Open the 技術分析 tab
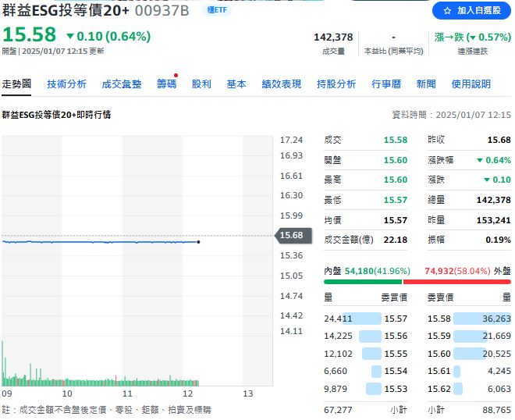Screen dimensions: 515x420 pyautogui.click(x=66, y=84)
